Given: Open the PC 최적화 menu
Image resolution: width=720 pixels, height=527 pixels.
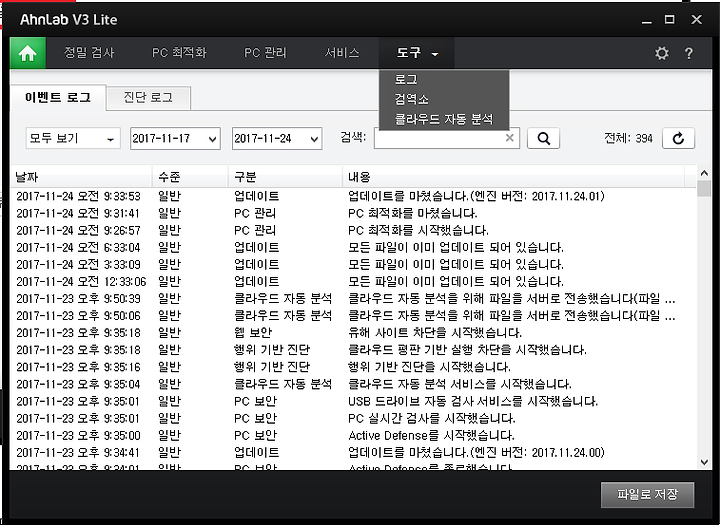Looking at the screenshot, I should 179,53.
